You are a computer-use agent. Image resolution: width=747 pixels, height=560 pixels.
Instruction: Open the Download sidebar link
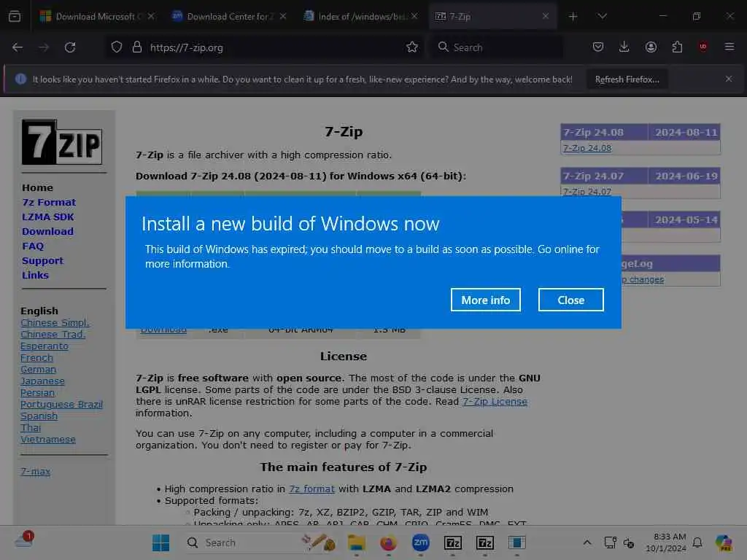[x=47, y=231]
